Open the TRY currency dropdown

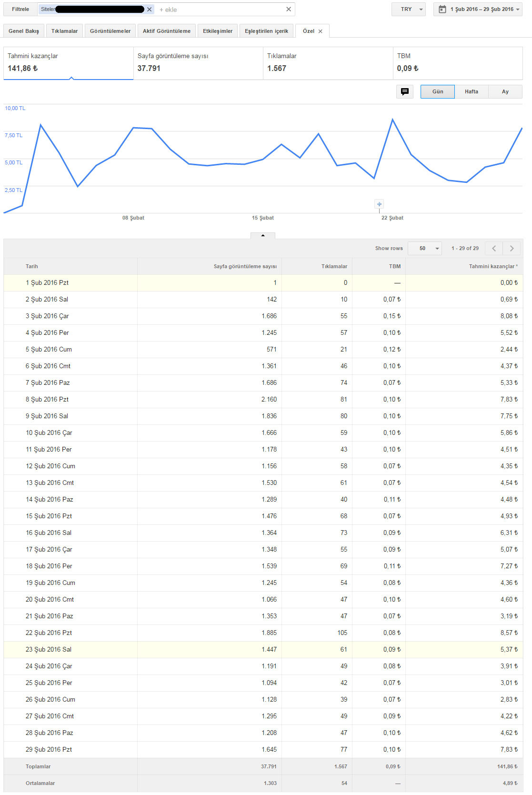tap(409, 10)
